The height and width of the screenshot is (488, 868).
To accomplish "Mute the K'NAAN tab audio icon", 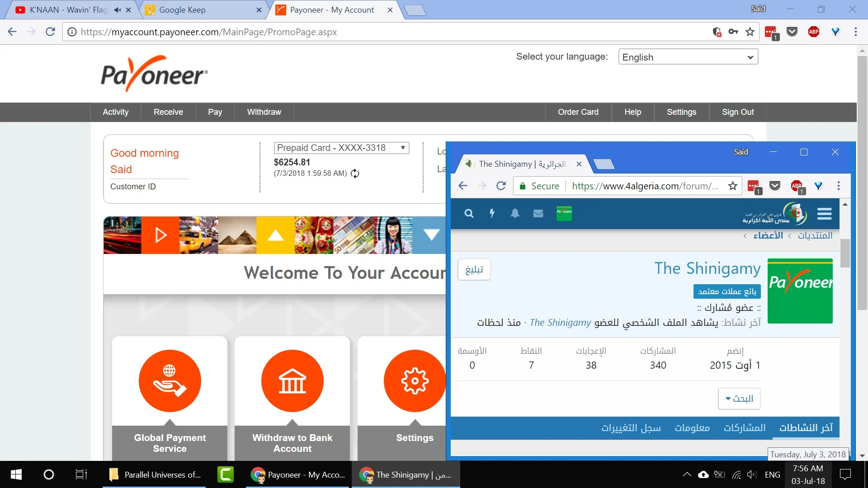I will (x=118, y=10).
